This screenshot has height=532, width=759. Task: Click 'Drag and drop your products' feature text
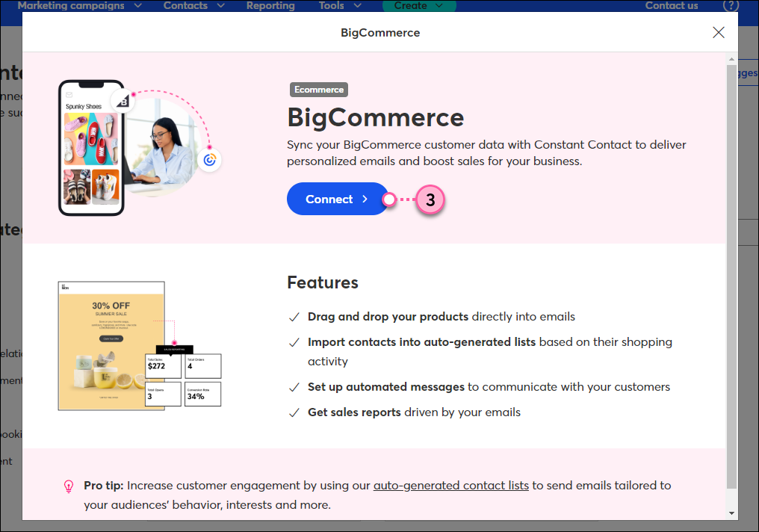tap(388, 317)
